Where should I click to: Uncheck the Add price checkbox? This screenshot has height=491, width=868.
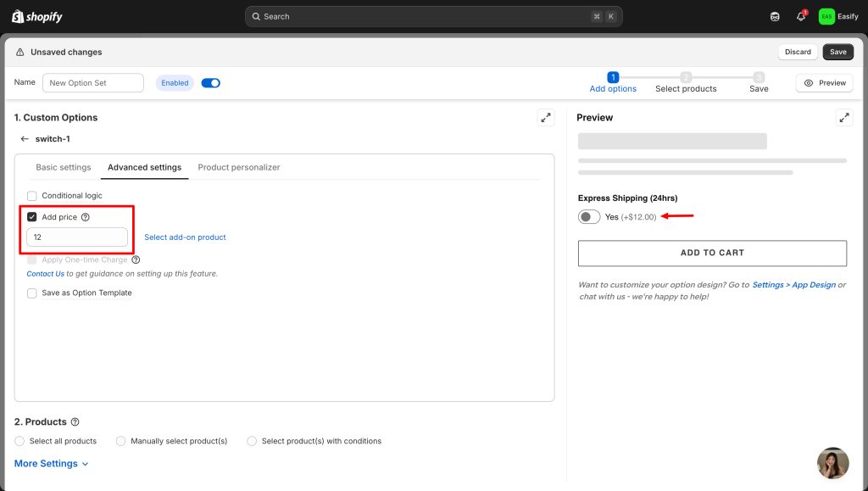point(32,217)
